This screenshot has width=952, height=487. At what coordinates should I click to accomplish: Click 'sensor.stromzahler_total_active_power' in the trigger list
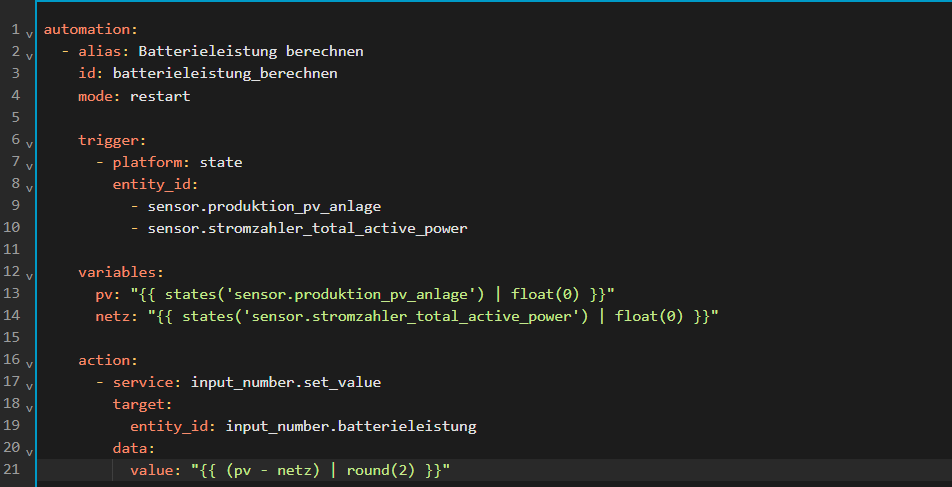(x=307, y=228)
